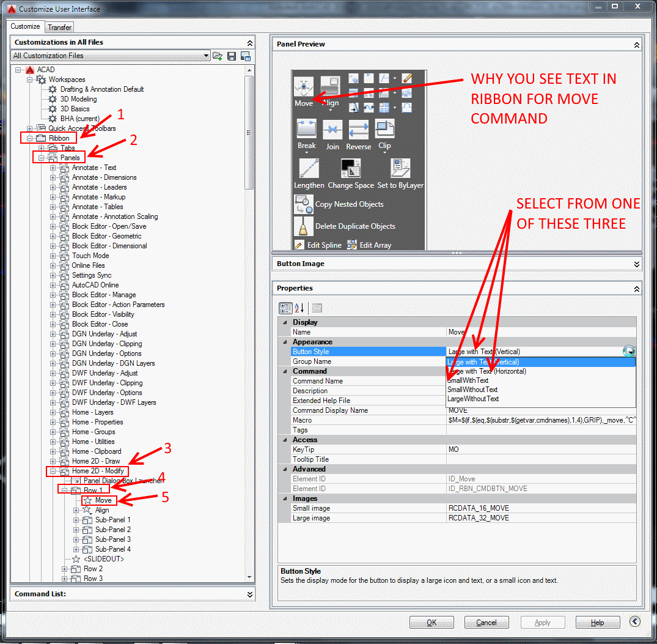Open the Customize tab
Image resolution: width=657 pixels, height=644 pixels.
[24, 26]
